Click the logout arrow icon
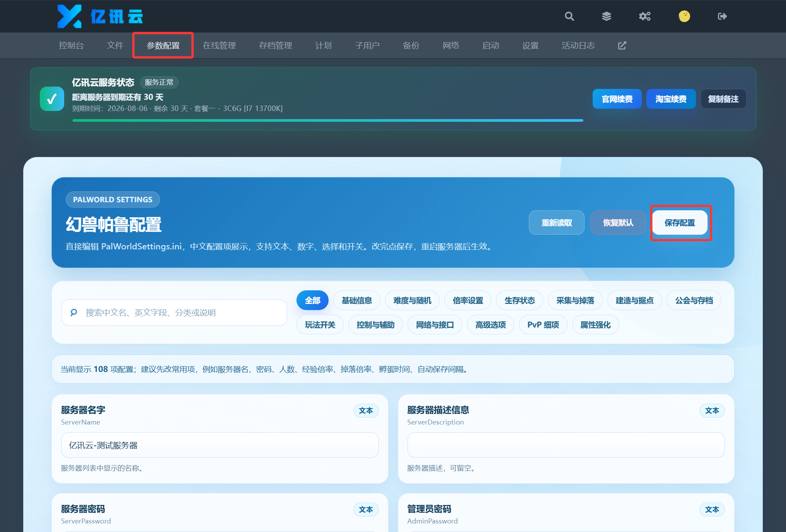 (722, 16)
